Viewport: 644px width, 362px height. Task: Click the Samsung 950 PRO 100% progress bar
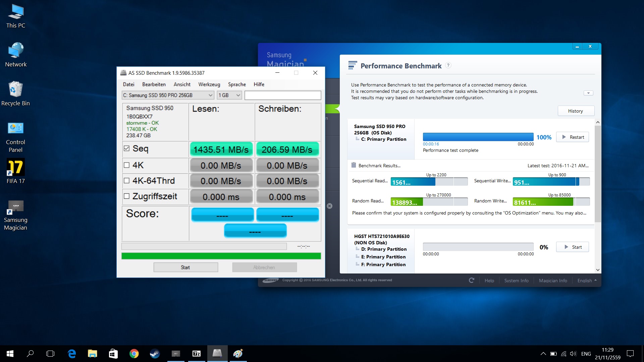(x=478, y=137)
